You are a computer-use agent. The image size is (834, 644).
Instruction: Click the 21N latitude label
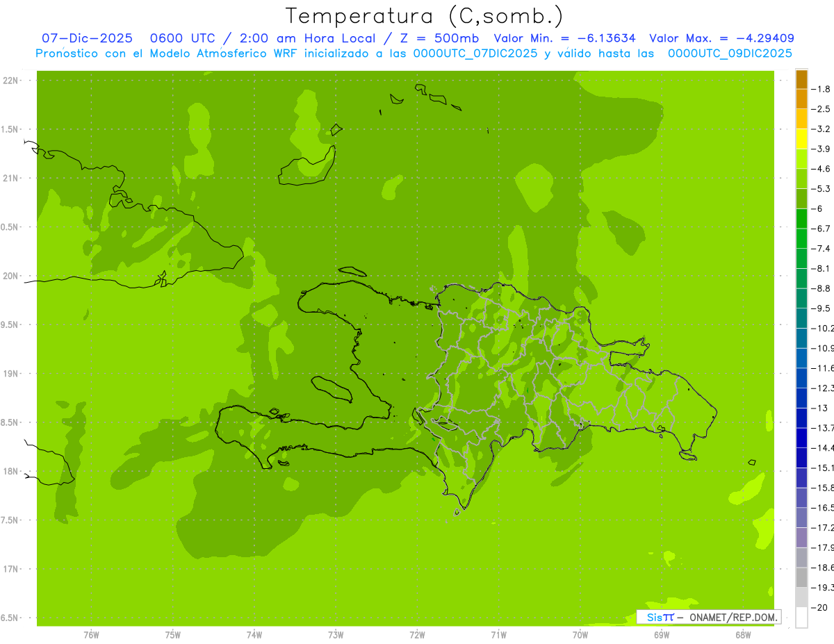click(10, 178)
